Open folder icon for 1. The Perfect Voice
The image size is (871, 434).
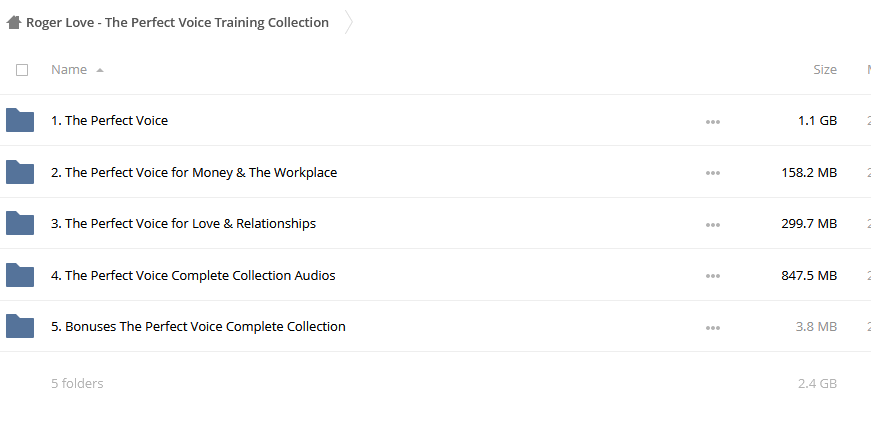20,120
